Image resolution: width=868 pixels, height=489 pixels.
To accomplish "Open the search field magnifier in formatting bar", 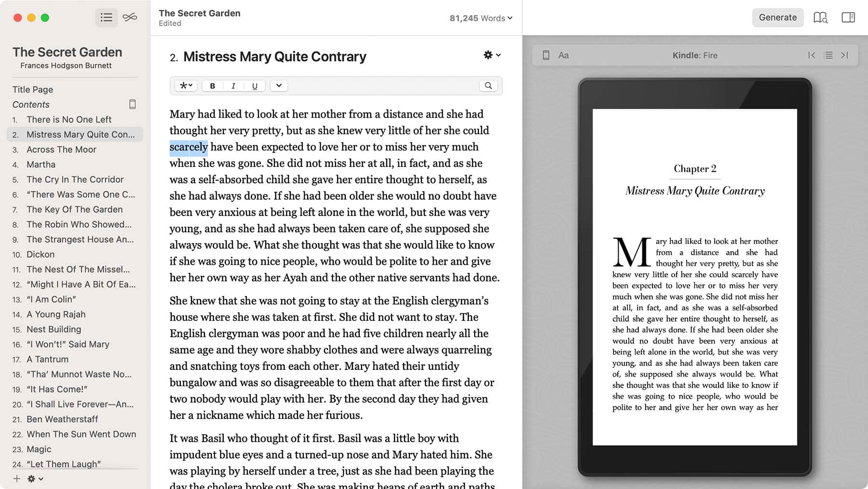I will [488, 85].
